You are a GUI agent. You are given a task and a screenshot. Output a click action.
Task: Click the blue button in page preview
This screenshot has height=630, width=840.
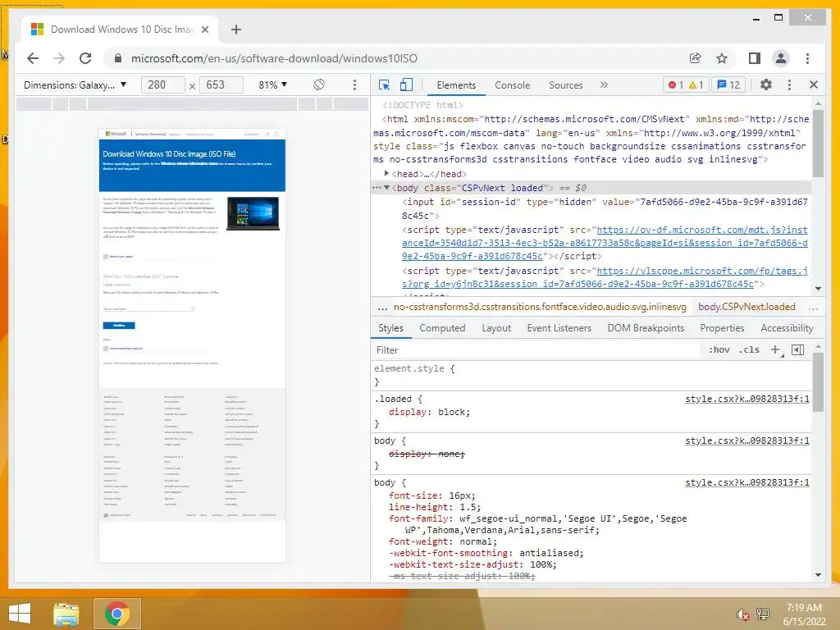coord(119,325)
